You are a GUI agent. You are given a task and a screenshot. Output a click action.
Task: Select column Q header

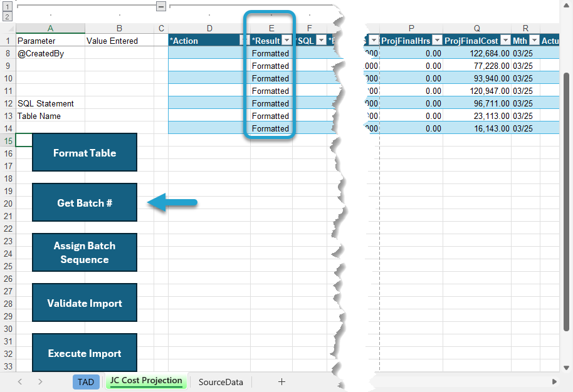coord(477,28)
